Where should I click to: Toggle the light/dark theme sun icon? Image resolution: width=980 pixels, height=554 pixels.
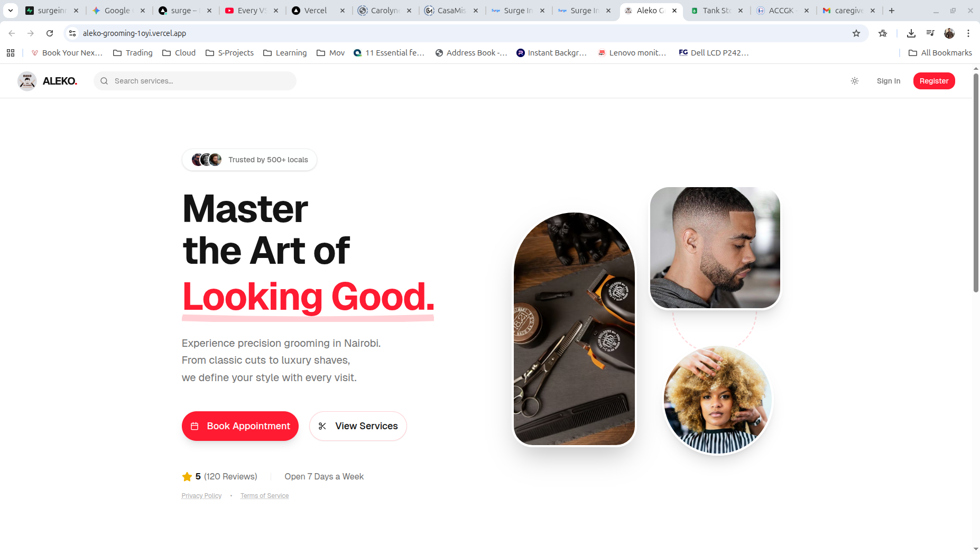click(x=855, y=81)
